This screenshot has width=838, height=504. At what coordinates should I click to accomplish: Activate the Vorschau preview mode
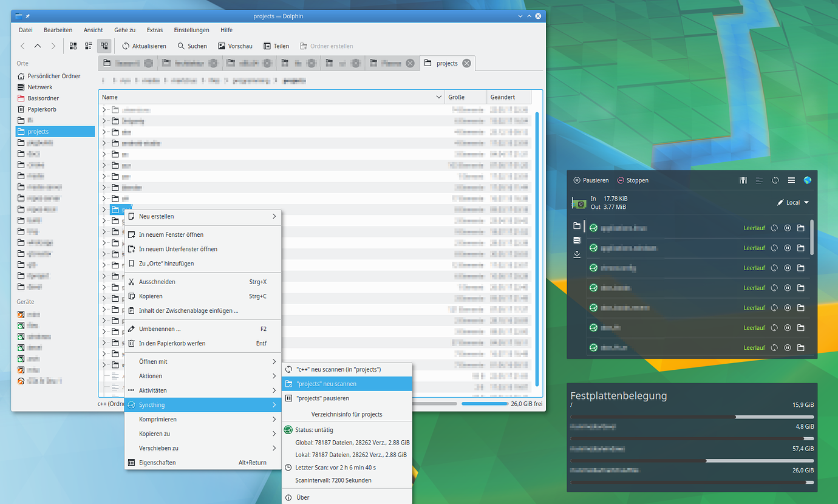[x=235, y=46]
